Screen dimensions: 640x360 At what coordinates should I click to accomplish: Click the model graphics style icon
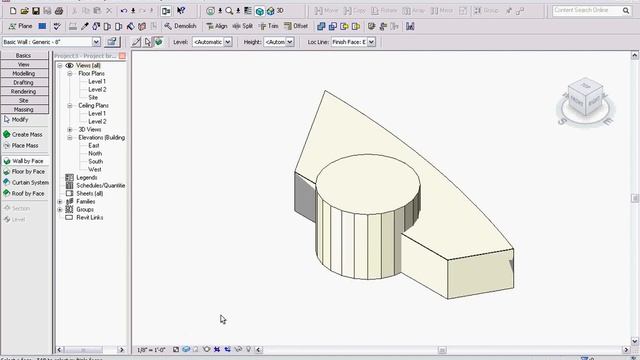pos(186,349)
